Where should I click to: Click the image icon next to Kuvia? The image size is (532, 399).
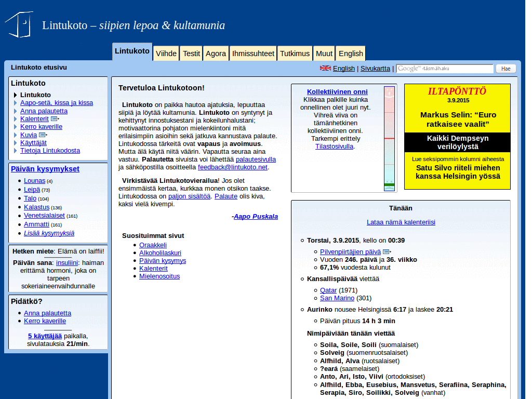(43, 135)
